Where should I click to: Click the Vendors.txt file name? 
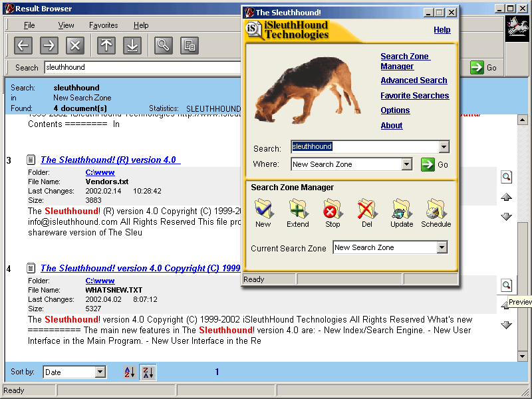[107, 182]
